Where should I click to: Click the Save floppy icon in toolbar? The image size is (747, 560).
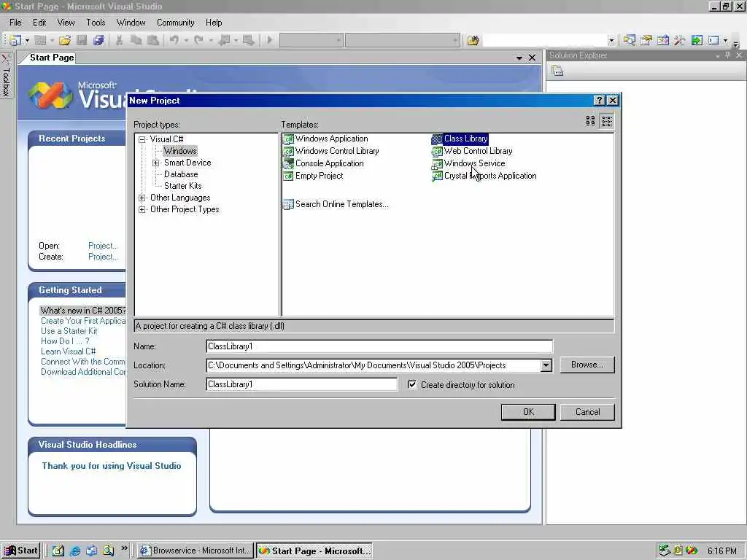tap(82, 41)
